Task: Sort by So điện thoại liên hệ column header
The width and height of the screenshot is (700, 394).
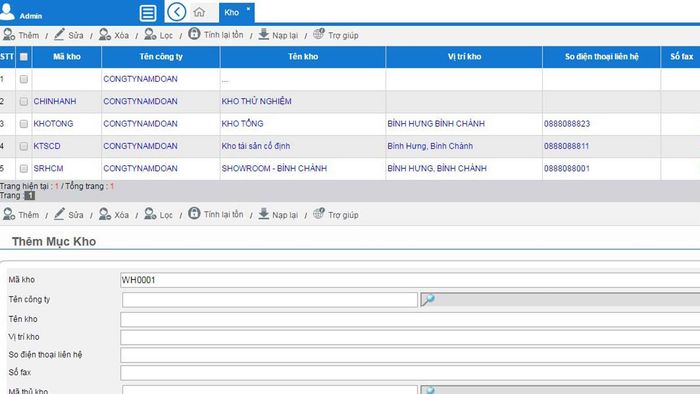Action: 601,57
